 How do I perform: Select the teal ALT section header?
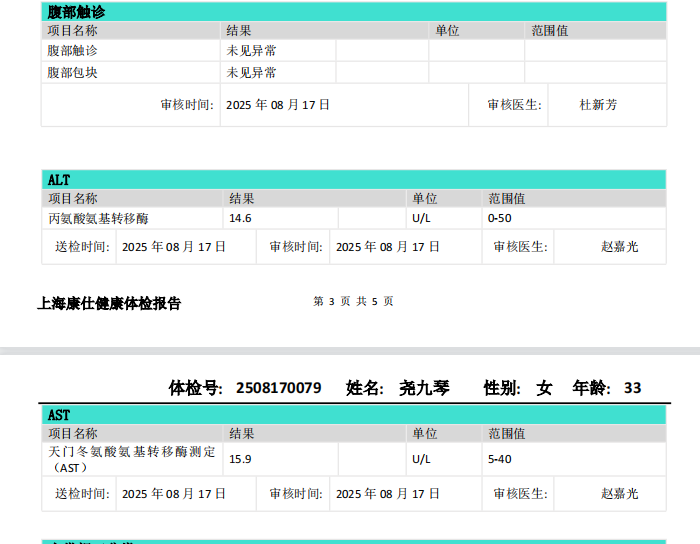[x=353, y=180]
